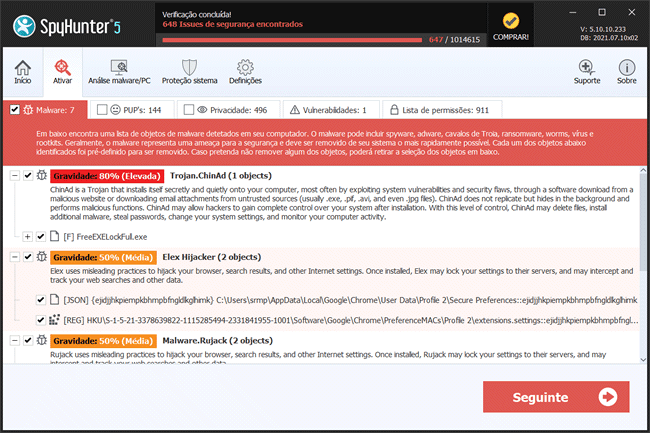Select the [REG] HKU registry path text
Viewport: 650px width, 433px height.
click(x=351, y=320)
